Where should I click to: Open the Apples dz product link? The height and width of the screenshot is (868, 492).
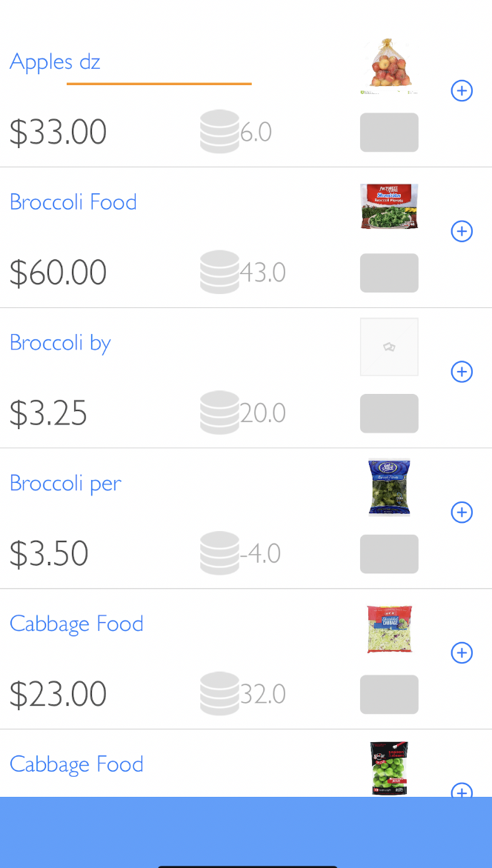click(55, 61)
